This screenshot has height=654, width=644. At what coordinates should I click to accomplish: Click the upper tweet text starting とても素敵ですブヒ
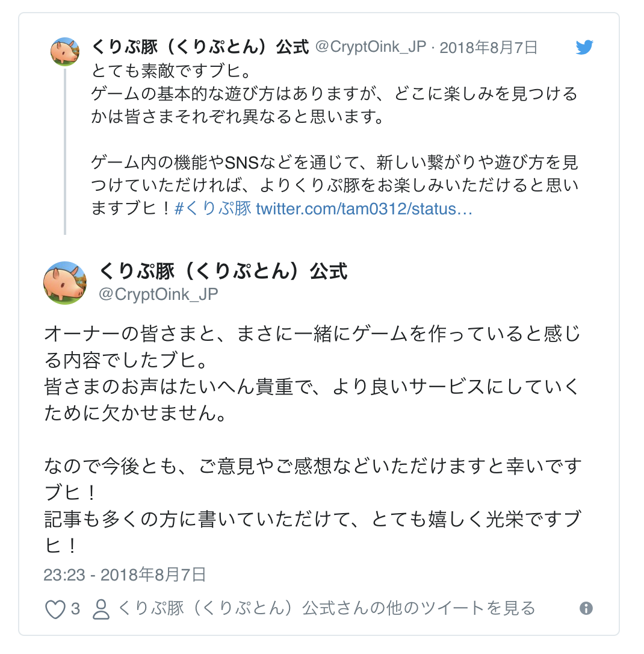171,71
